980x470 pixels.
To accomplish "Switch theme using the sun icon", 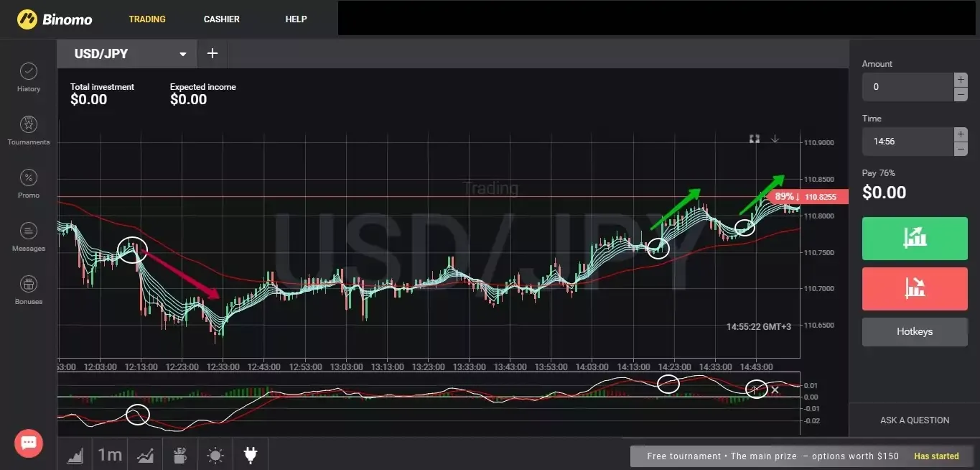I will 215,454.
